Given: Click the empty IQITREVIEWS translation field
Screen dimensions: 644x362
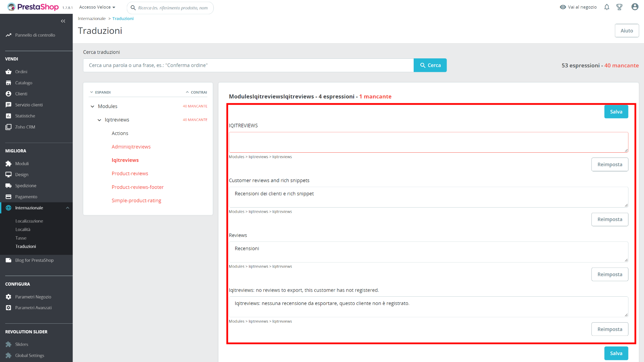Looking at the screenshot, I should [429, 142].
